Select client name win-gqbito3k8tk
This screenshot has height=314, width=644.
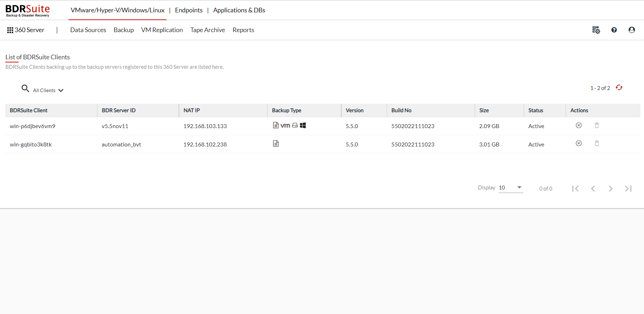coord(31,144)
